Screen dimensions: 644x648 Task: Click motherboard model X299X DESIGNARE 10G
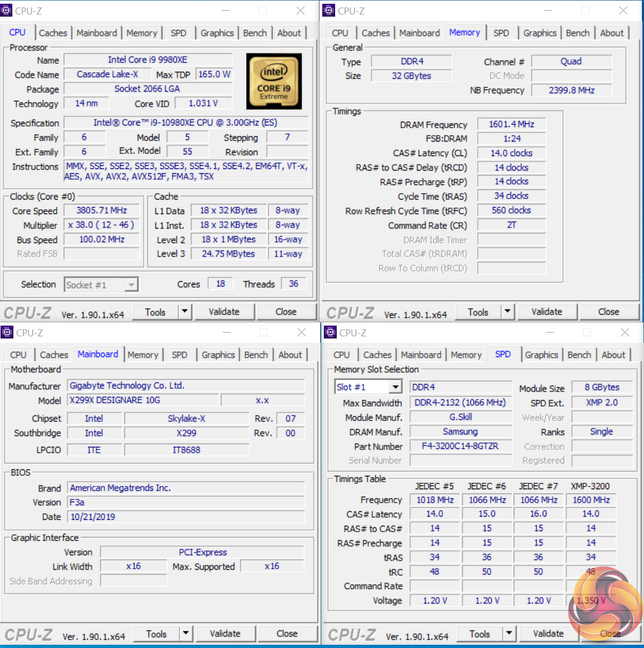[x=143, y=400]
